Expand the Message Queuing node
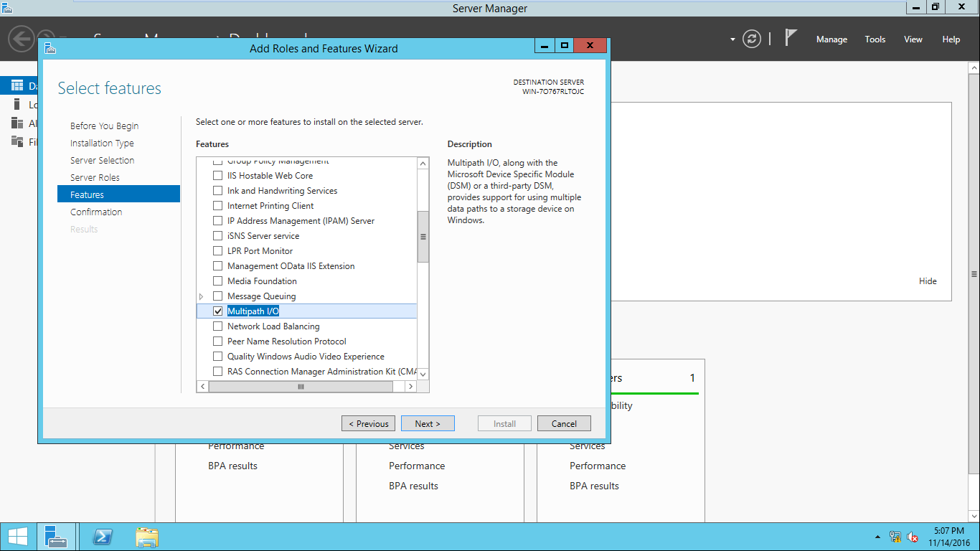Image resolution: width=980 pixels, height=551 pixels. 202,296
